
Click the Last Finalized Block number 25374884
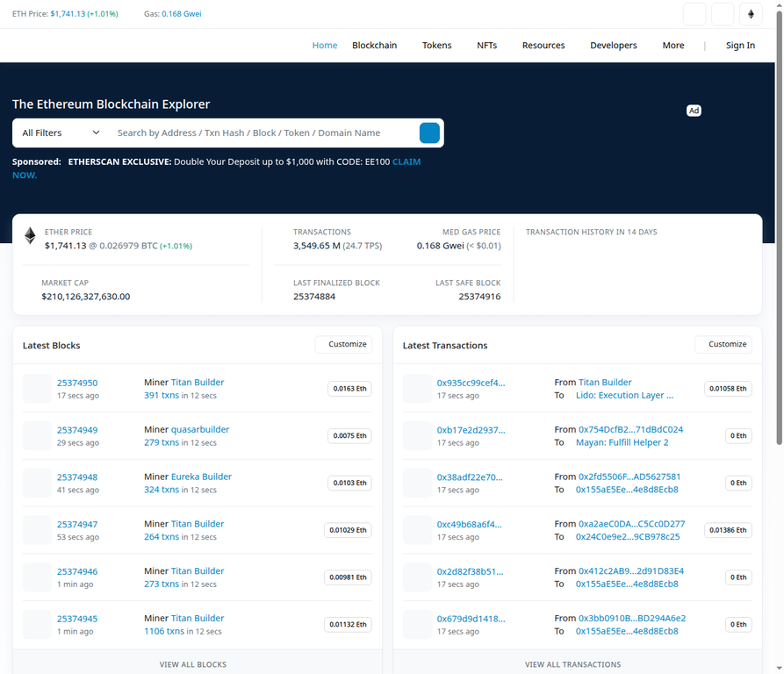coord(314,297)
